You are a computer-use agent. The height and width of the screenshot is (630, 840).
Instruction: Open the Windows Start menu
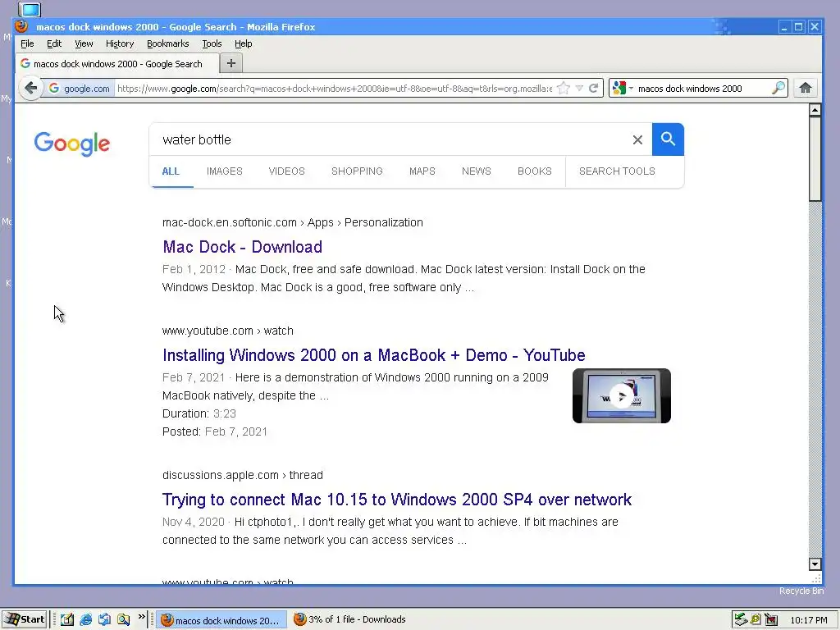25,619
